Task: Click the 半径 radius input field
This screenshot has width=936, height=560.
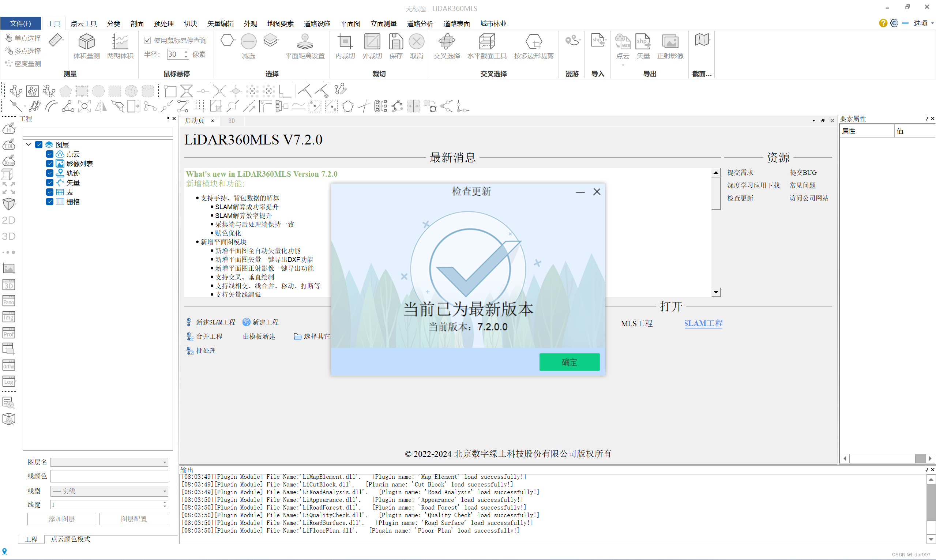Action: (175, 55)
